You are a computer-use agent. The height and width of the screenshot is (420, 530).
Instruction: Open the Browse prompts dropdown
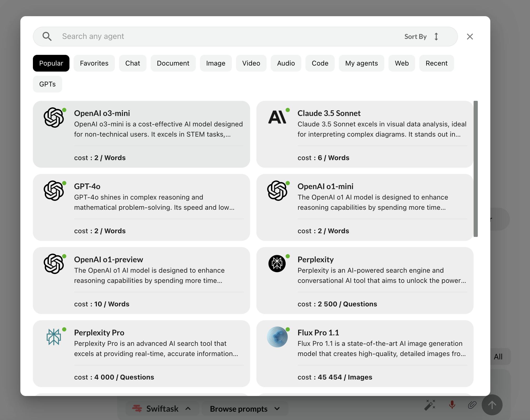[x=244, y=409]
